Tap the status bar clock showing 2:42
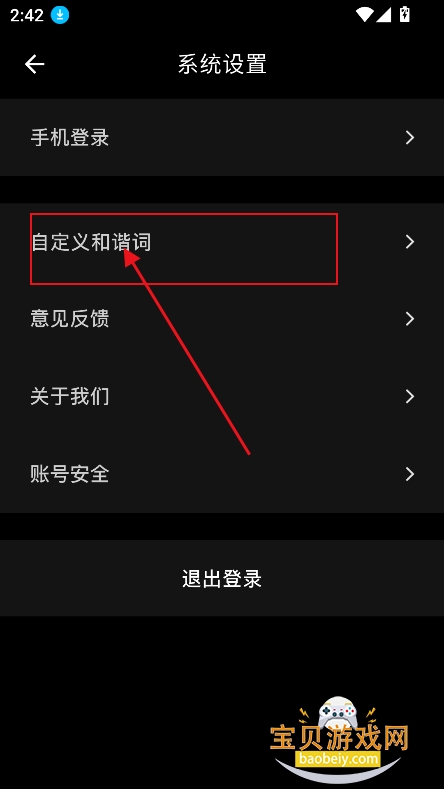The width and height of the screenshot is (444, 789). coord(26,16)
